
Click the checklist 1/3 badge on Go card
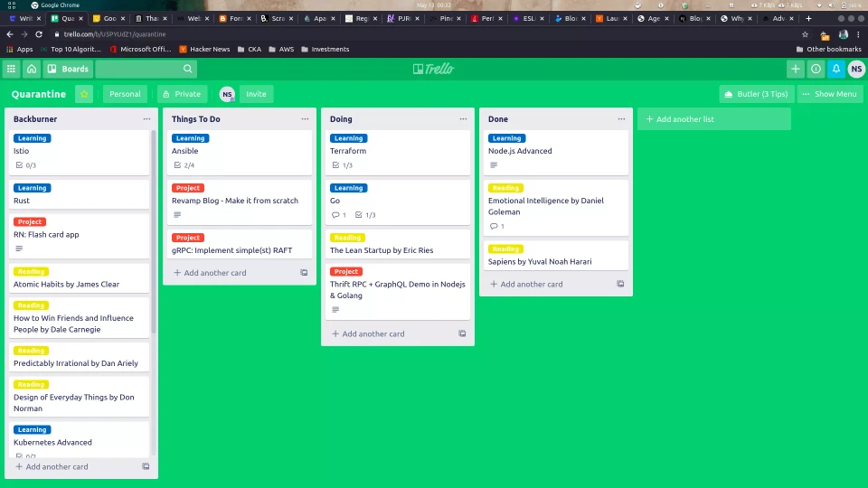point(365,215)
